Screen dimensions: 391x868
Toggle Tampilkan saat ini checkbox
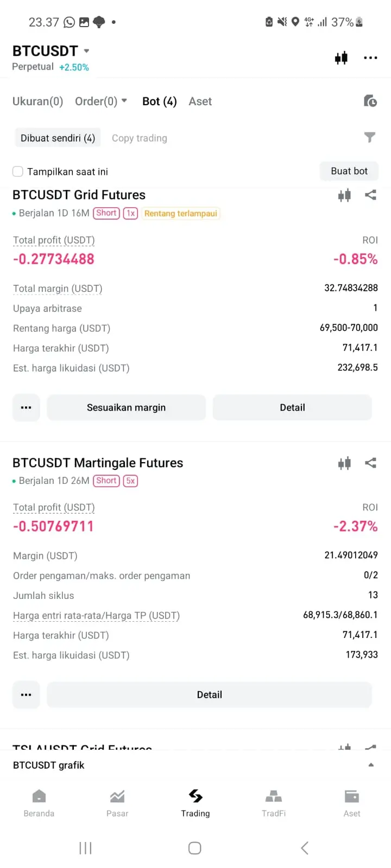click(x=18, y=171)
